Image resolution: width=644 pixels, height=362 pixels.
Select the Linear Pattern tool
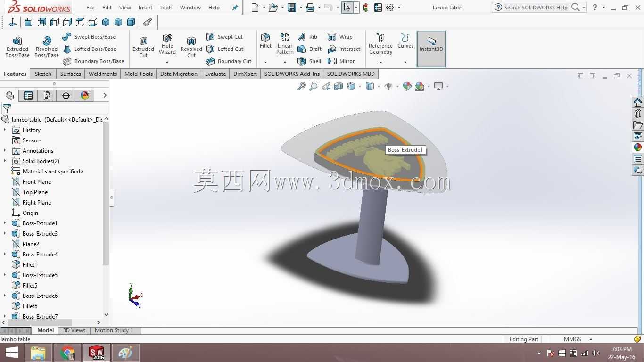pyautogui.click(x=285, y=44)
